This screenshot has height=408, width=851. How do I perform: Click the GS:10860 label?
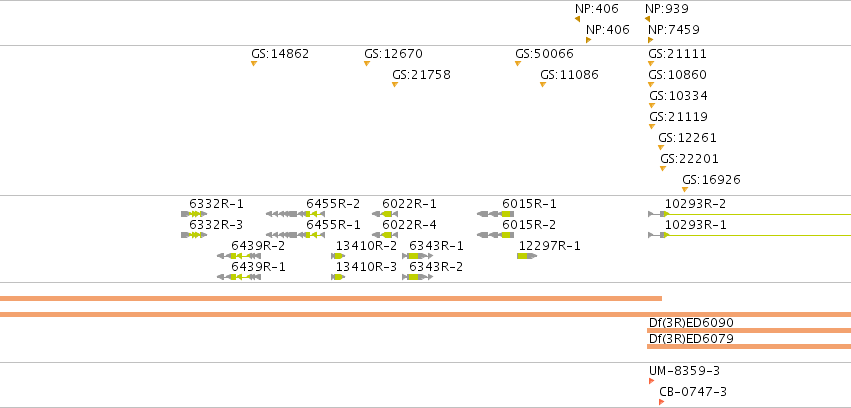[x=678, y=75]
